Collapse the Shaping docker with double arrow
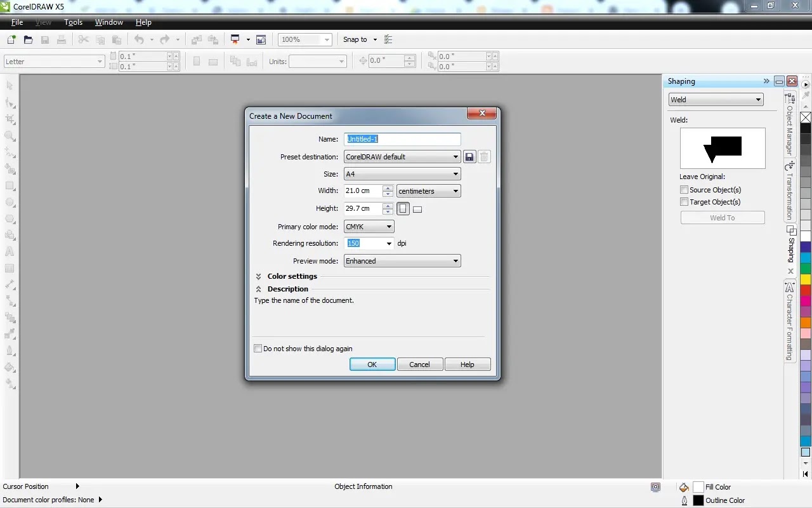 [x=766, y=81]
